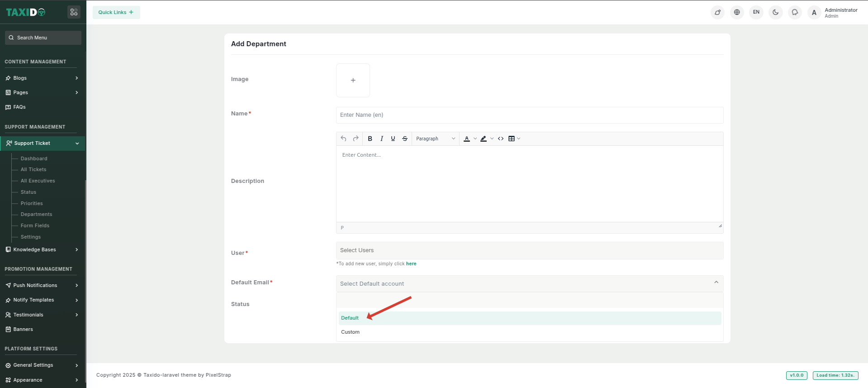Choose Custom option in dropdown list
Viewport: 868px width, 388px height.
351,332
